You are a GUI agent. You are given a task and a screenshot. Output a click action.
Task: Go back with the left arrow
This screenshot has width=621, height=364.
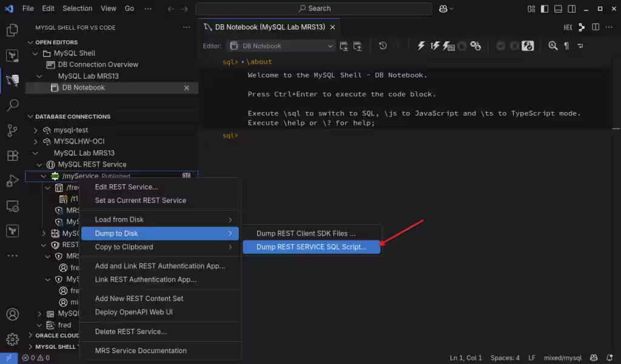click(x=170, y=8)
